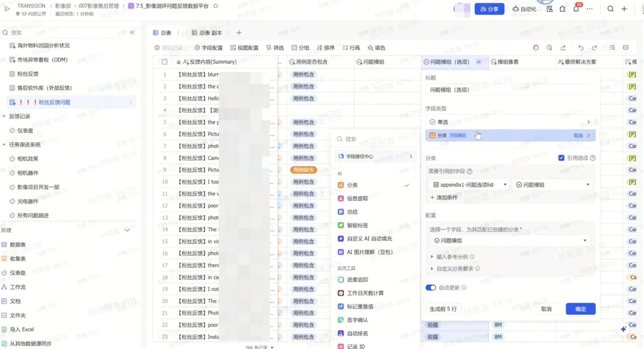Viewport: 644px width, 349px height.
Task: Click the search magnifier in top bar
Action: (x=610, y=9)
